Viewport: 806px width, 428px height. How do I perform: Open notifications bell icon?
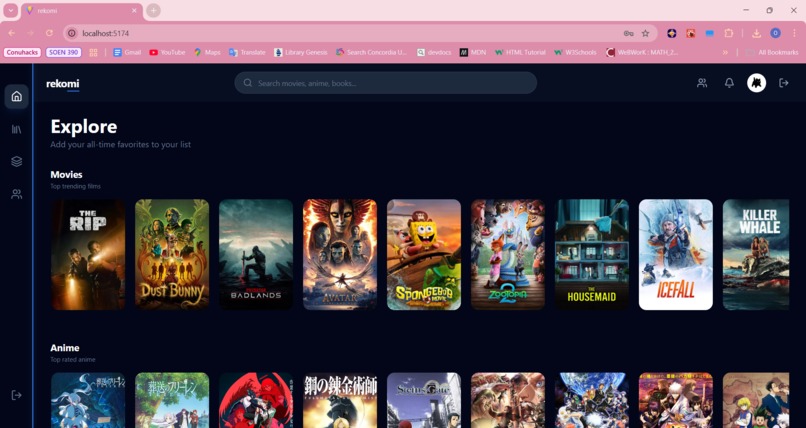tap(729, 83)
